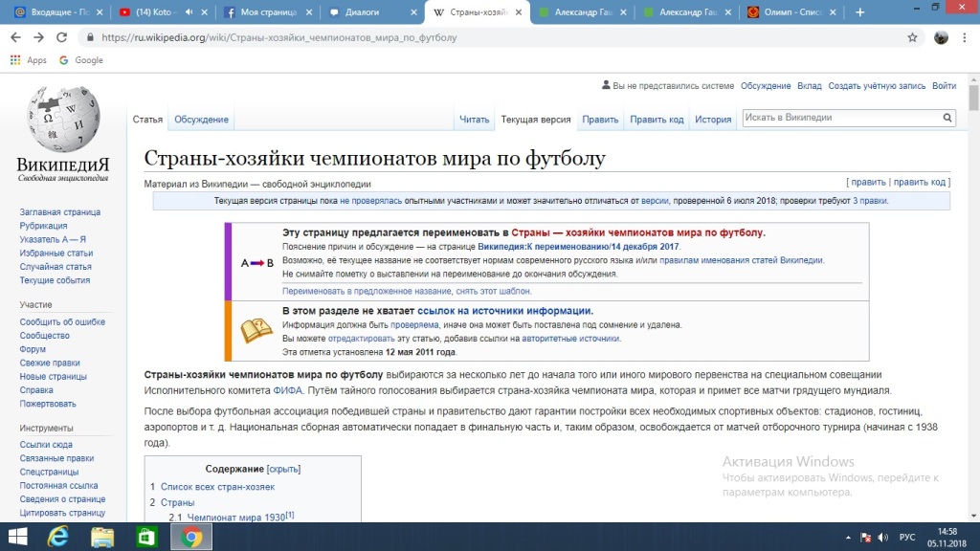Open contents entry Чемпионат мира 1930

pyautogui.click(x=236, y=518)
